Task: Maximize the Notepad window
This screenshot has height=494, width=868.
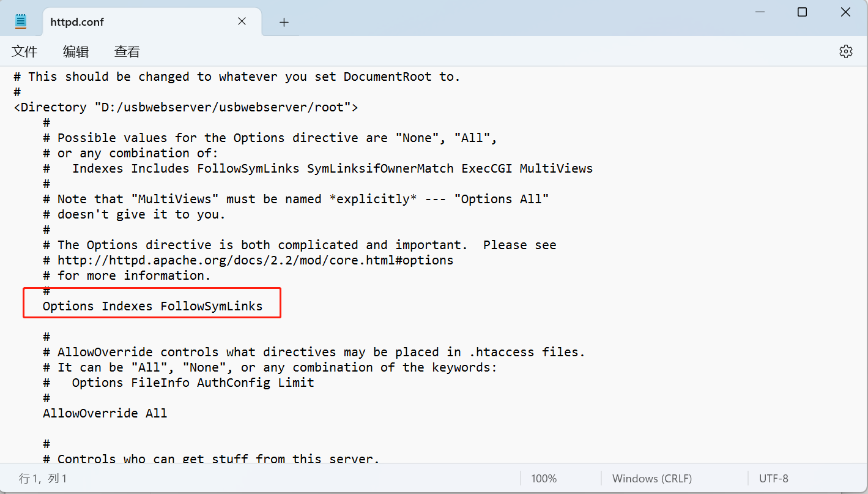Action: coord(803,12)
